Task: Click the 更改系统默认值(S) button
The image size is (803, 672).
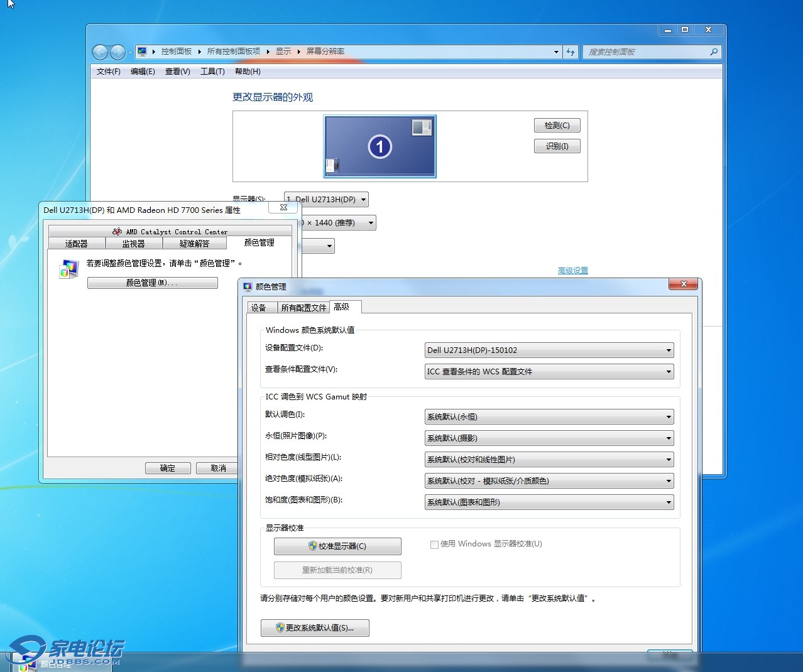Action: 315,628
